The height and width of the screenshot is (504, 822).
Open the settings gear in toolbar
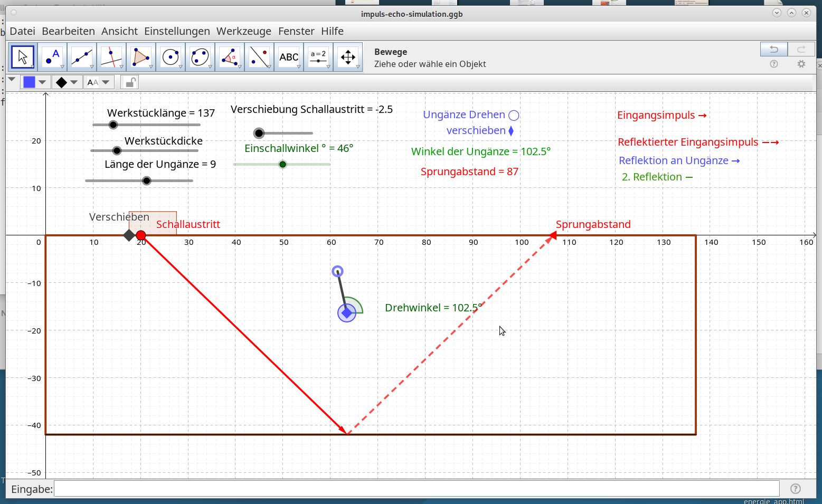(x=801, y=64)
